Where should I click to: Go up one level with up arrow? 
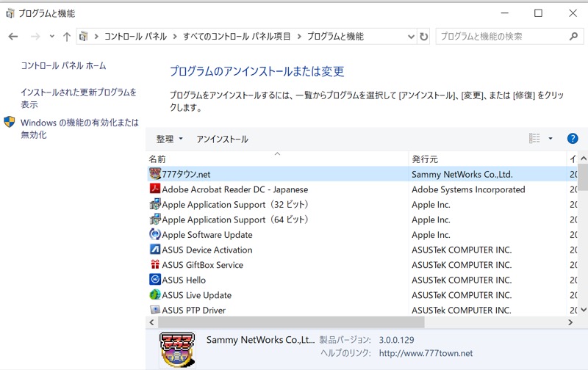67,36
